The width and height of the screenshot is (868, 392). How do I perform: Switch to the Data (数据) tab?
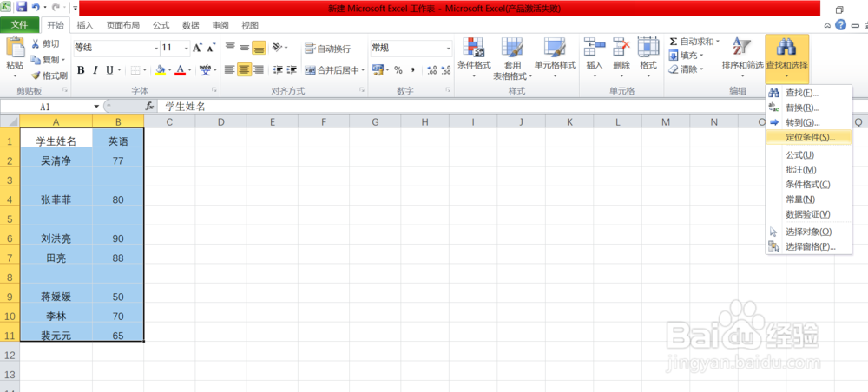(x=191, y=25)
